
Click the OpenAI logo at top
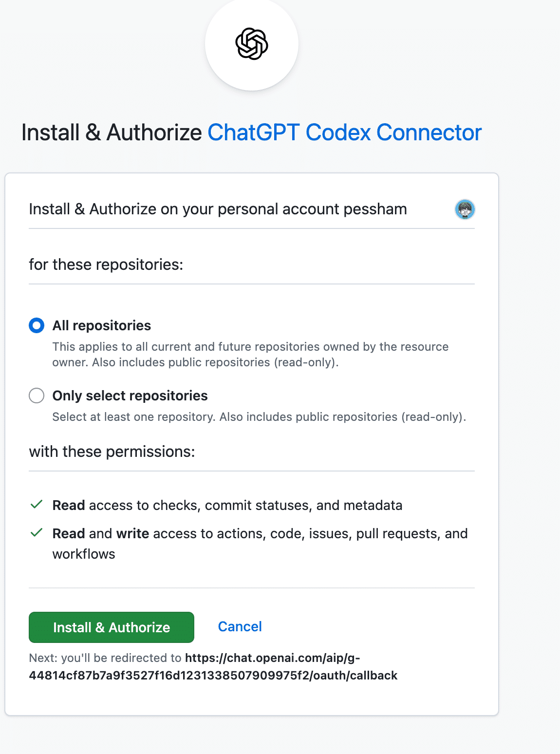point(252,44)
